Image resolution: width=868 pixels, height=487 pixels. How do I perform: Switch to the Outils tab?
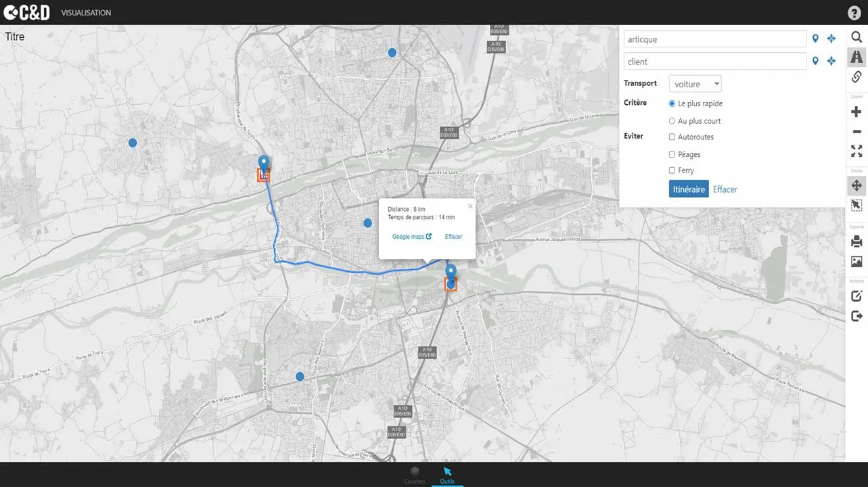pos(447,475)
